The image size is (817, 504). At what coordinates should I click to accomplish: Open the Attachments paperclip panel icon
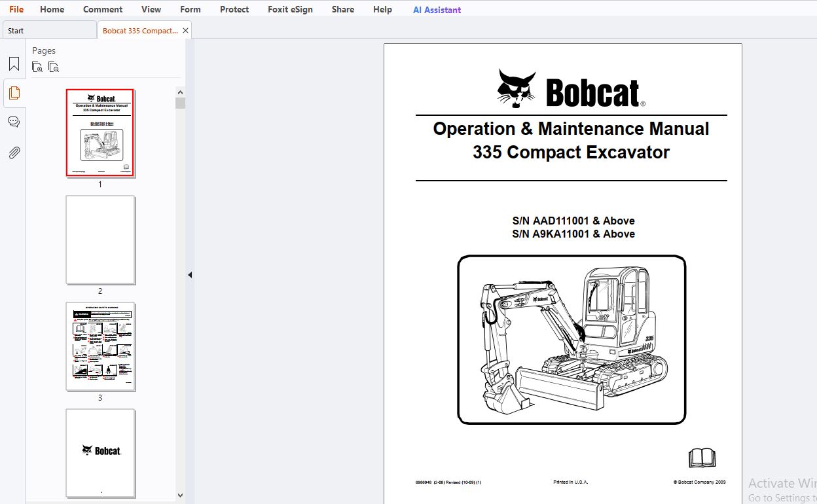pyautogui.click(x=14, y=153)
